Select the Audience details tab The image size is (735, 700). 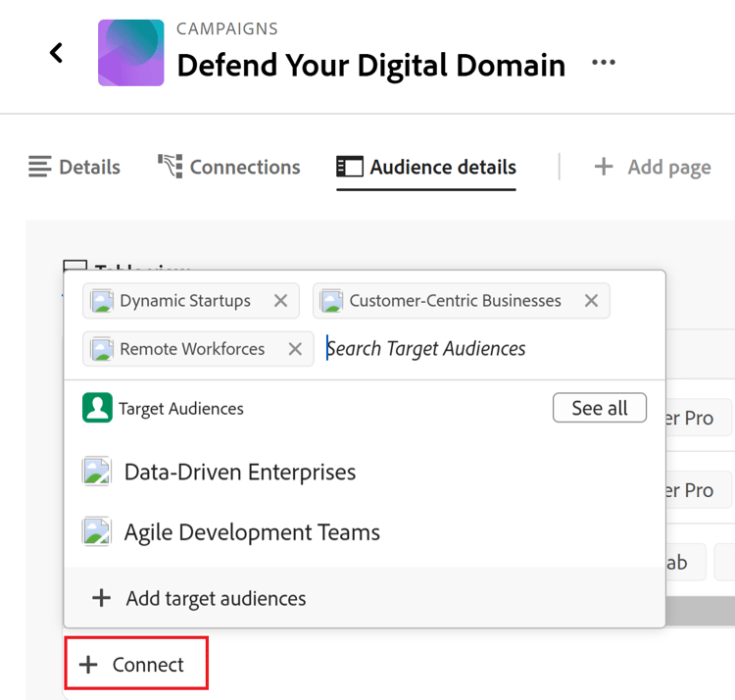426,167
